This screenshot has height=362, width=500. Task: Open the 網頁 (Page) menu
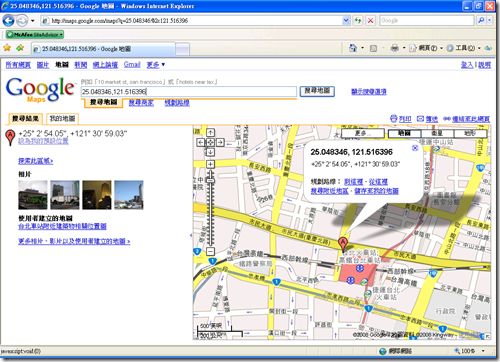426,49
